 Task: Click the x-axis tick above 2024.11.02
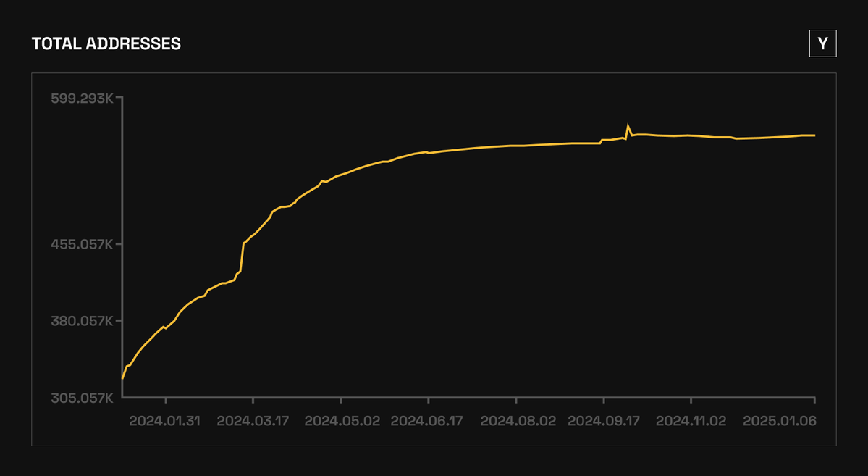(691, 401)
